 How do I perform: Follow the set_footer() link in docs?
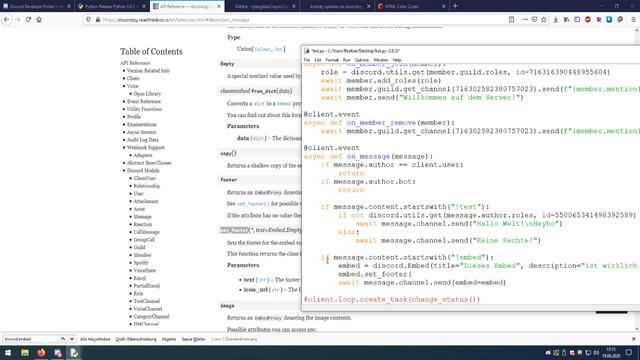pos(253,203)
